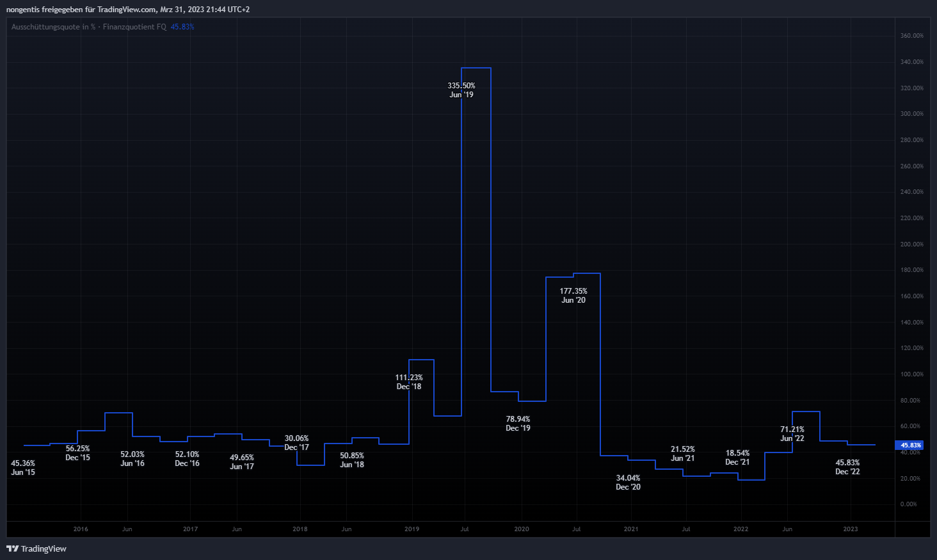Select 2023 on the time axis
Viewport: 937px width, 560px height.
[x=850, y=529]
